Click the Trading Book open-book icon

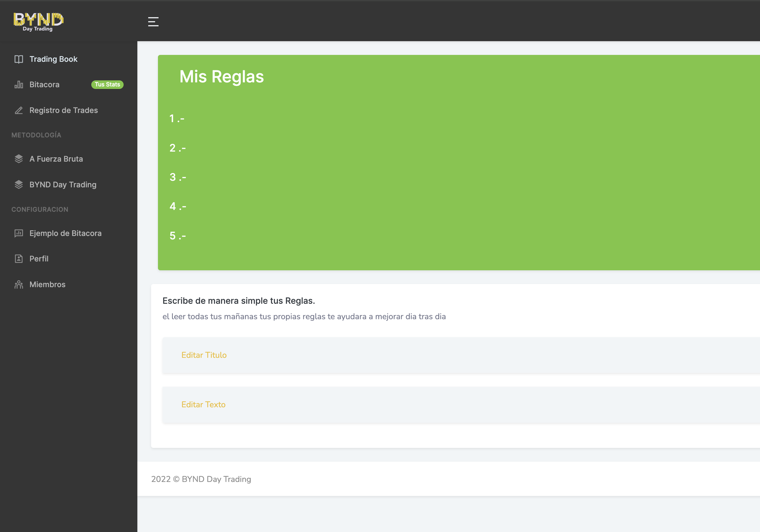point(19,59)
